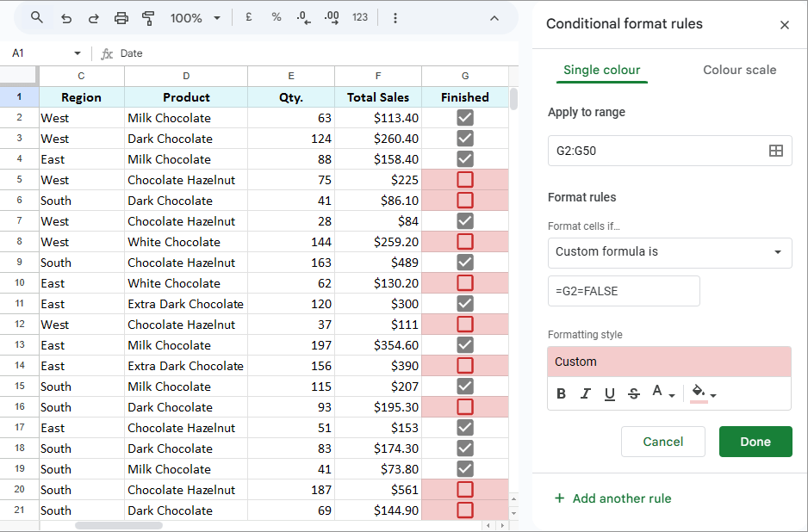Click Add another rule
Screen dimensions: 808x532
point(612,498)
